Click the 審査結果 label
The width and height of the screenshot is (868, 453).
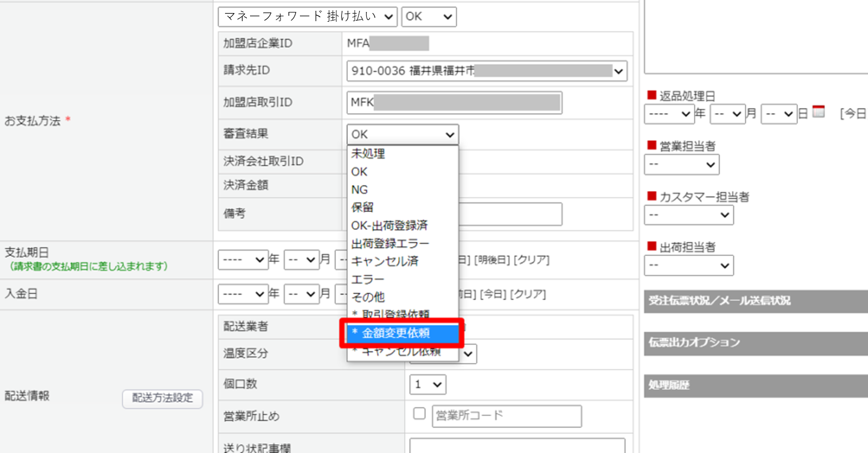(x=246, y=133)
